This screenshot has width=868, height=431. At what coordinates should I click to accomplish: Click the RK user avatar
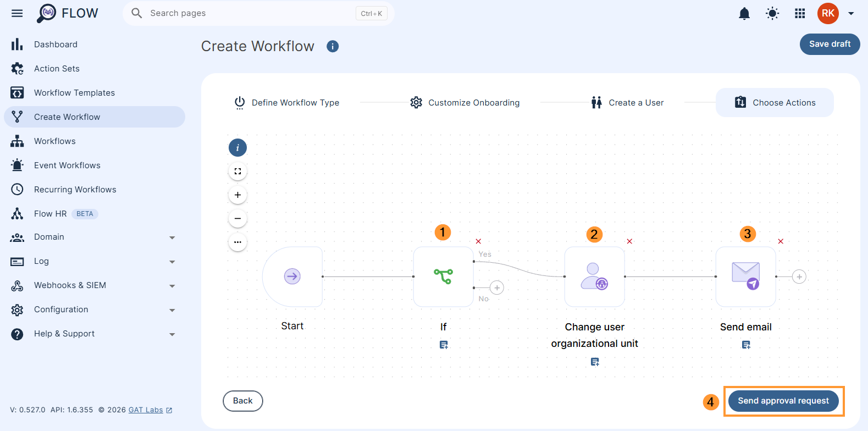[x=828, y=13]
